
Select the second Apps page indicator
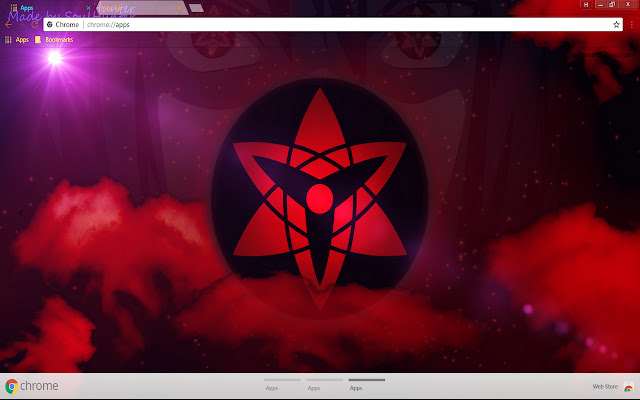coord(324,385)
